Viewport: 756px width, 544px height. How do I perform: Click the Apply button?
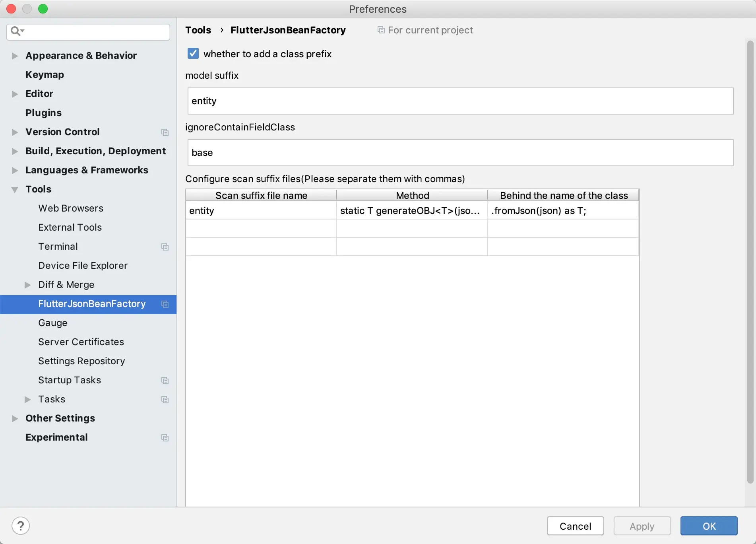(x=642, y=526)
